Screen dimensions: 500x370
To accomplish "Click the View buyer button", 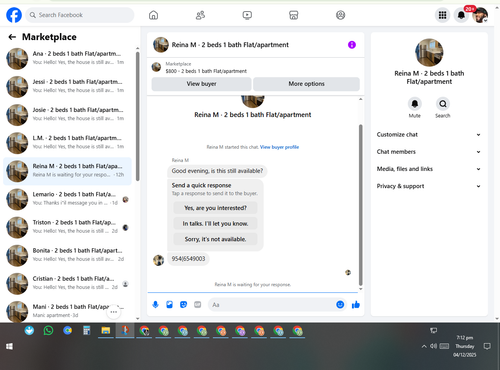I will [x=201, y=84].
